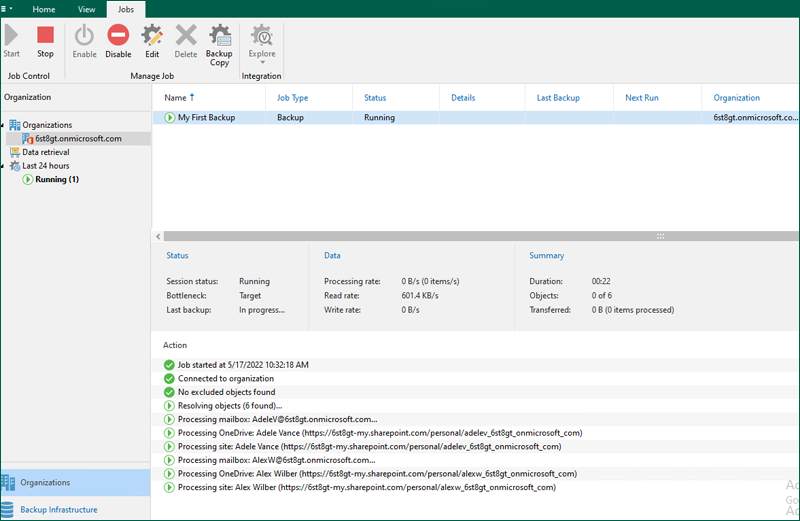Click running icon beside mailbox AlexW
This screenshot has height=521, width=800.
tap(169, 460)
